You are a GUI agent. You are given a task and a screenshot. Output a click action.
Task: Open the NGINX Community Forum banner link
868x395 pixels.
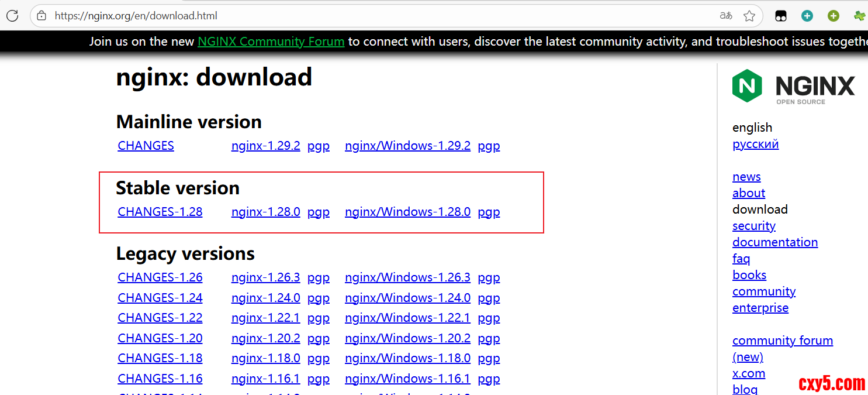[x=271, y=42]
